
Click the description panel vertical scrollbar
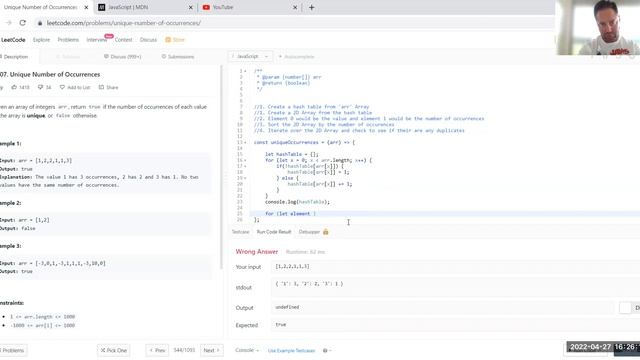tap(222, 167)
